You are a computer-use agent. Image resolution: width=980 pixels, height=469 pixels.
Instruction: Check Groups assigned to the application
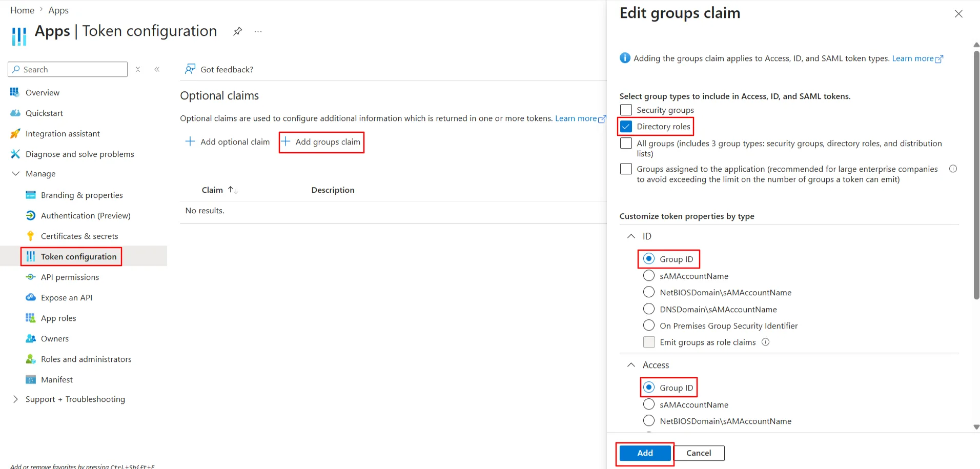coord(626,169)
